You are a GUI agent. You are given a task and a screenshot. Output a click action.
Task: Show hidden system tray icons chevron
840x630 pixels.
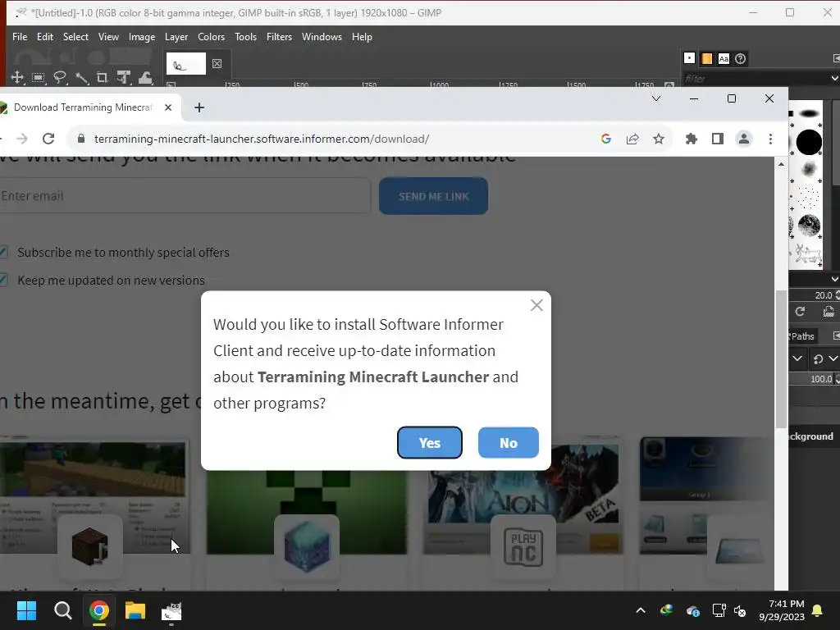(640, 610)
